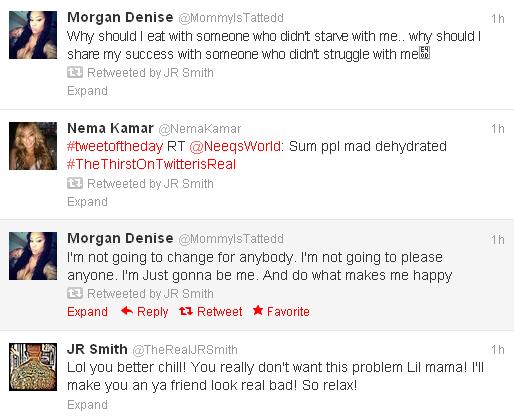The height and width of the screenshot is (417, 514).
Task: Click the Favorite star icon
Action: pos(258,310)
